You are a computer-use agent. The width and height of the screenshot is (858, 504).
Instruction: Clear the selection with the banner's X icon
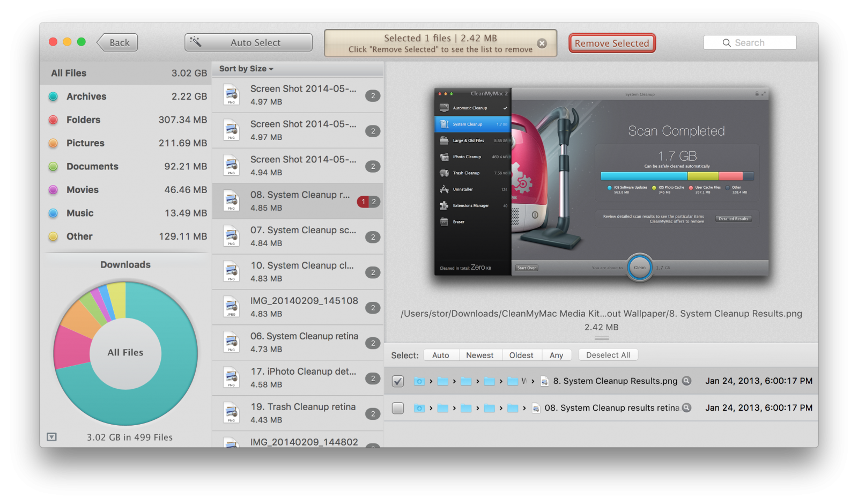point(542,43)
